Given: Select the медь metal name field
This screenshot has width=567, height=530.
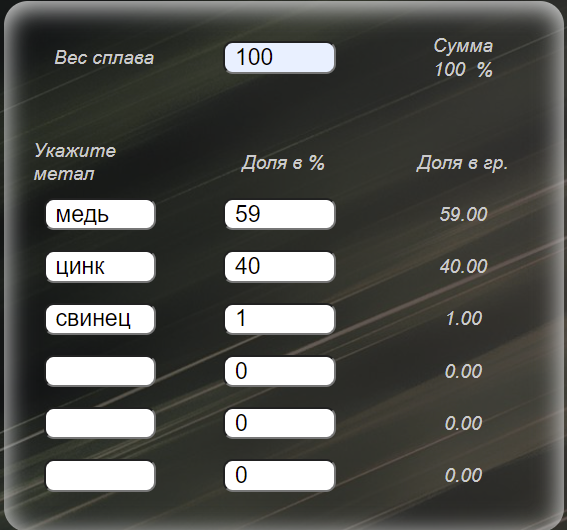Looking at the screenshot, I should pos(101,214).
